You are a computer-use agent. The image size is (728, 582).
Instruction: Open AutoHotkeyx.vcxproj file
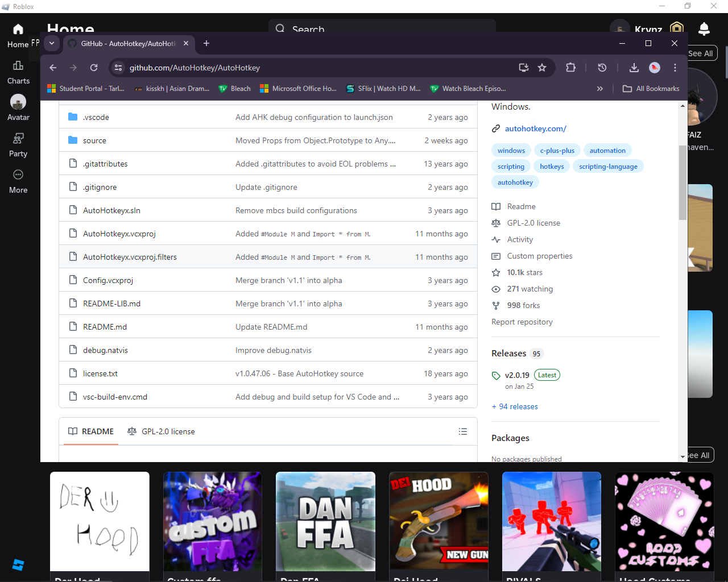pos(119,234)
